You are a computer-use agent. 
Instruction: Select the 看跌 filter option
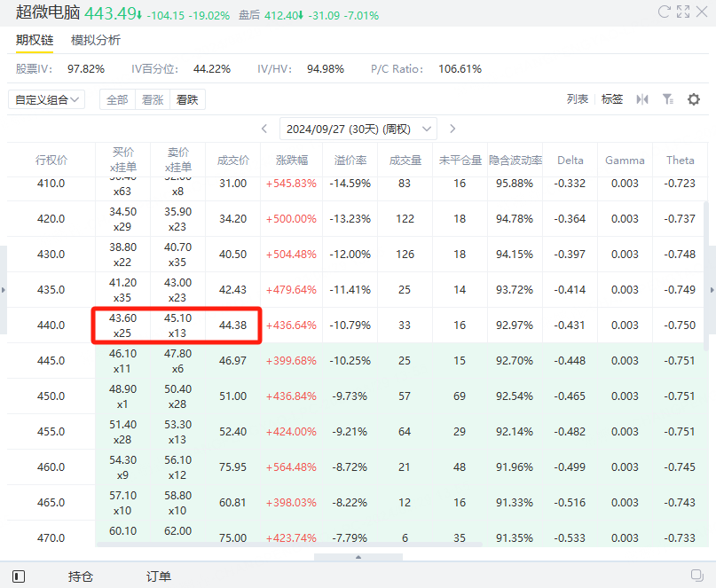click(187, 99)
